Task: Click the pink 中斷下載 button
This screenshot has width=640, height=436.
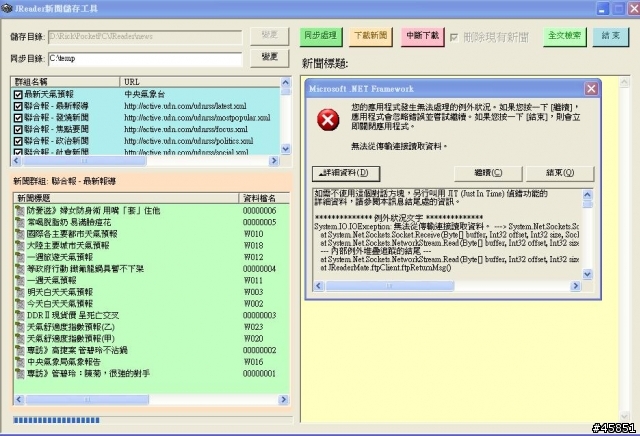Action: (x=422, y=36)
